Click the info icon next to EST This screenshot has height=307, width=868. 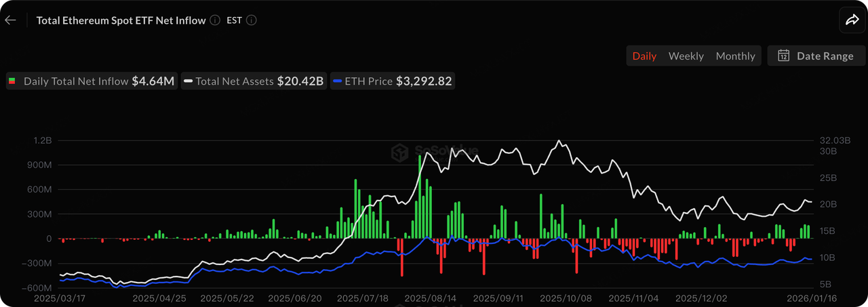251,20
